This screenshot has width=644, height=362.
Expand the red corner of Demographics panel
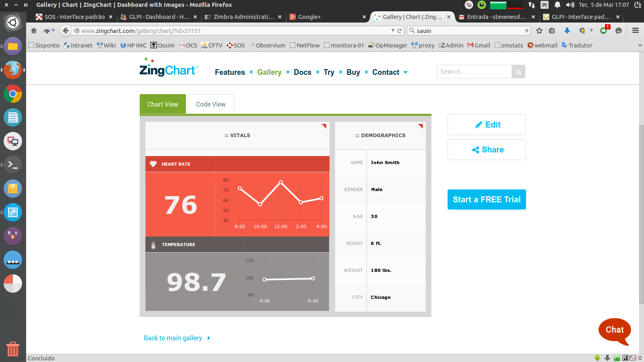(421, 126)
